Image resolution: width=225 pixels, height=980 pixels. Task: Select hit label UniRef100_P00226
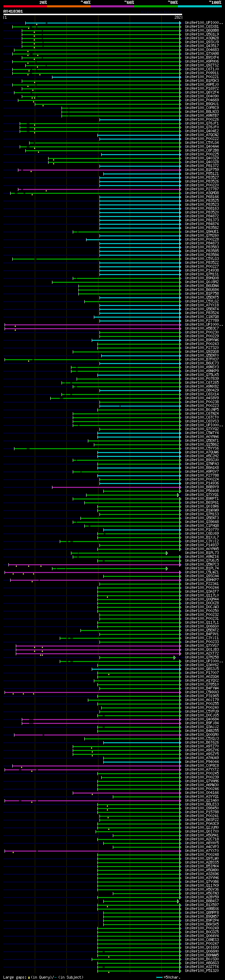202,120
